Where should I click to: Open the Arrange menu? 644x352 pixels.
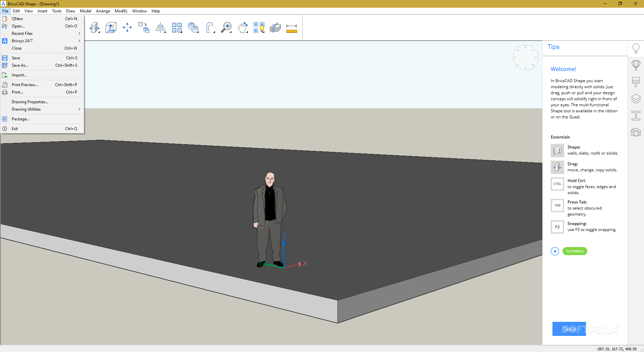tap(103, 11)
